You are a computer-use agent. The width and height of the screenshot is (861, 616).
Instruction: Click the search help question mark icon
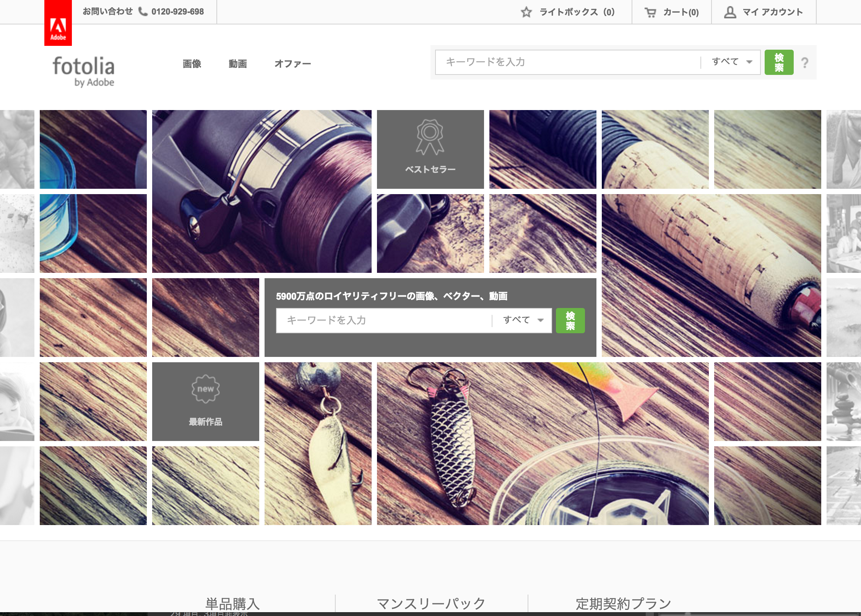(805, 62)
